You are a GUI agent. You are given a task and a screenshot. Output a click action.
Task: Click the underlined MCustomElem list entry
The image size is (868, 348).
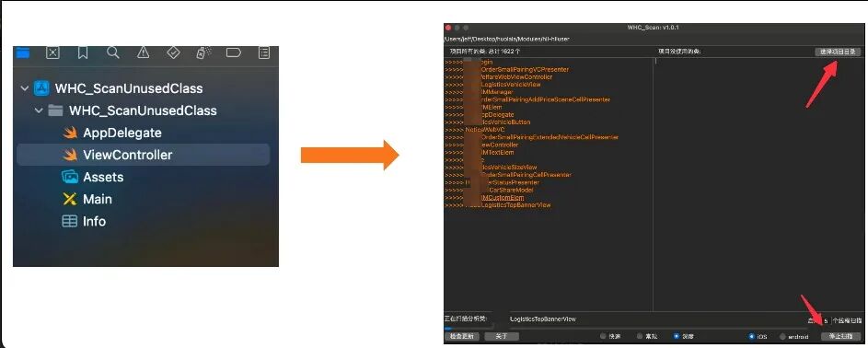click(x=502, y=198)
